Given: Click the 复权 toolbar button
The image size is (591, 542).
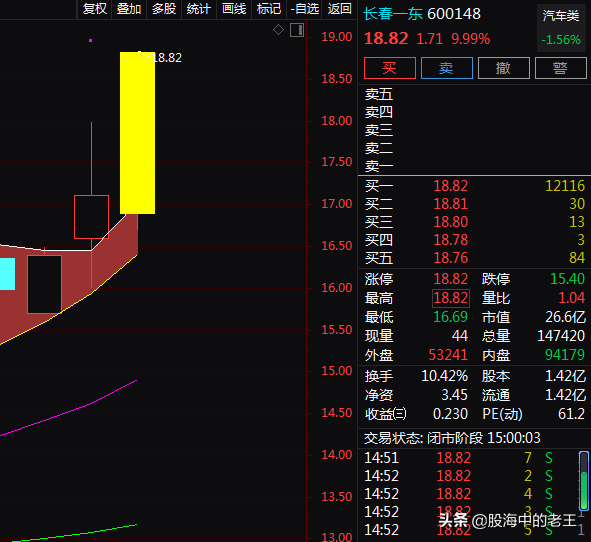Looking at the screenshot, I should coord(94,9).
